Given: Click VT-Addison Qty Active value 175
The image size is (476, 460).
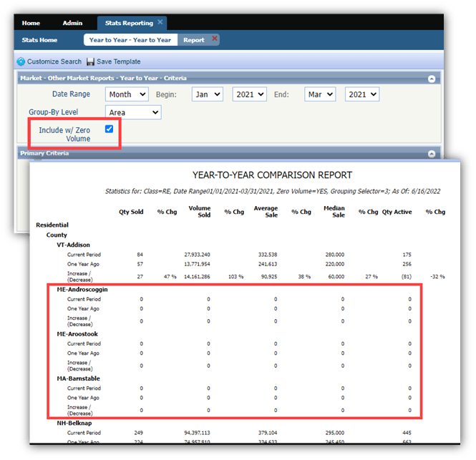Looking at the screenshot, I should pyautogui.click(x=407, y=255).
